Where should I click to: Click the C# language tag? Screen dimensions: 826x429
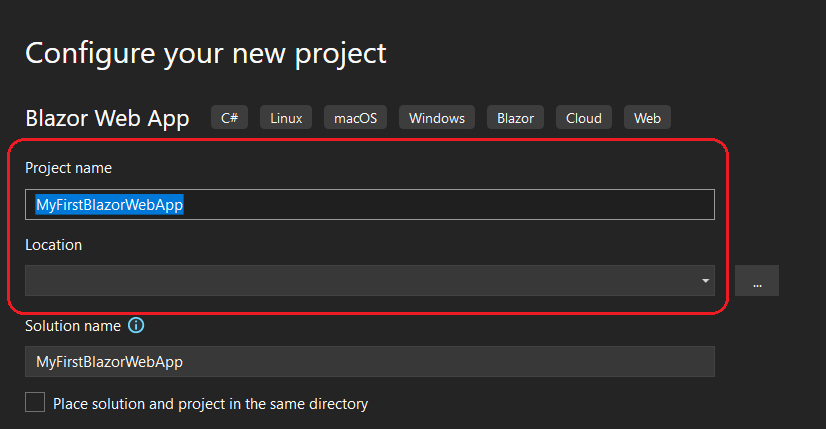tap(229, 118)
